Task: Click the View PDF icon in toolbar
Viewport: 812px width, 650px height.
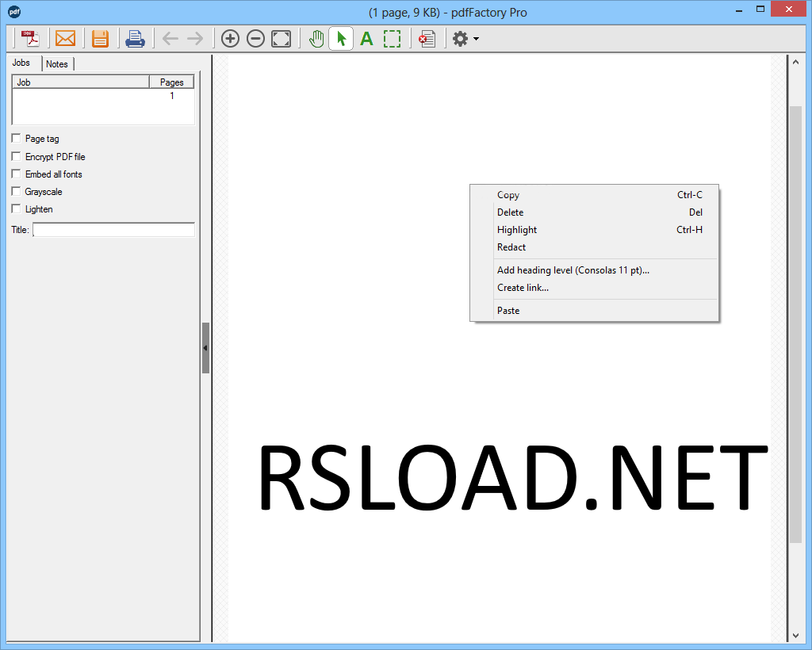Action: [x=30, y=39]
